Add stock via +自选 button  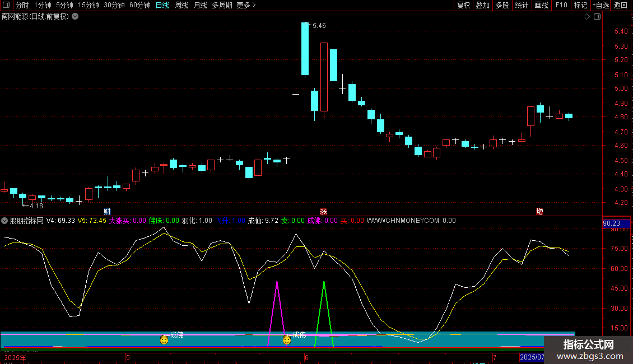tap(601, 5)
